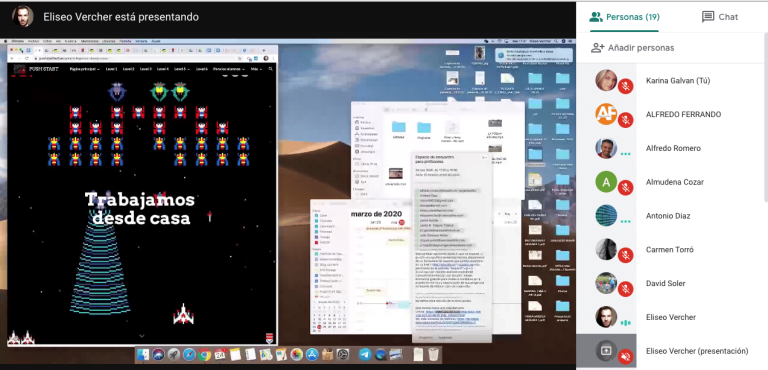Click the down chevron below the game
This screenshot has height=370, width=768.
click(142, 336)
